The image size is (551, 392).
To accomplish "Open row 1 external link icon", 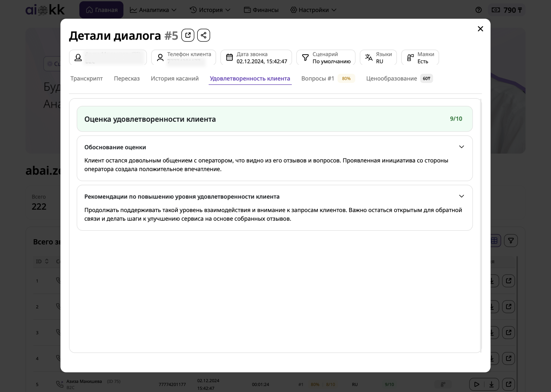I will coord(508,281).
